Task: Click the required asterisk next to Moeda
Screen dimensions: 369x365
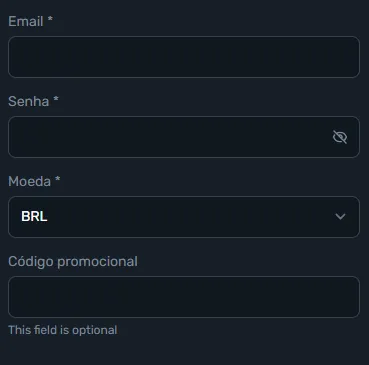Action: pyautogui.click(x=58, y=179)
